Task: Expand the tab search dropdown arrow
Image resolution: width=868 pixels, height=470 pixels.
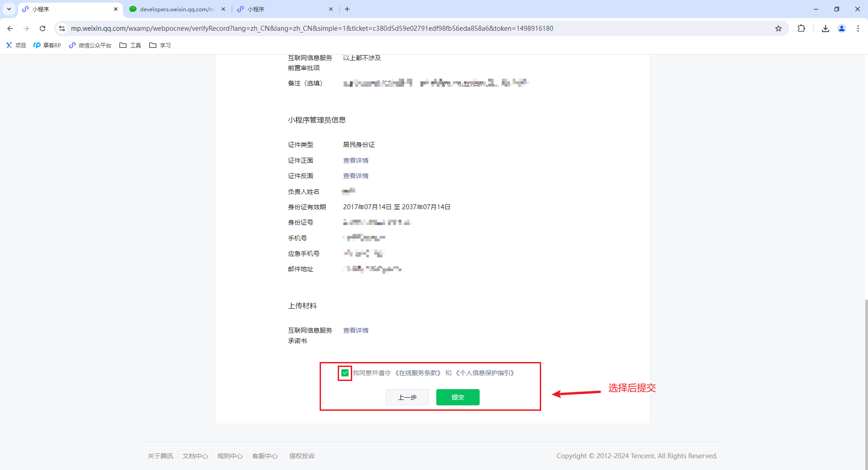Action: (9, 9)
